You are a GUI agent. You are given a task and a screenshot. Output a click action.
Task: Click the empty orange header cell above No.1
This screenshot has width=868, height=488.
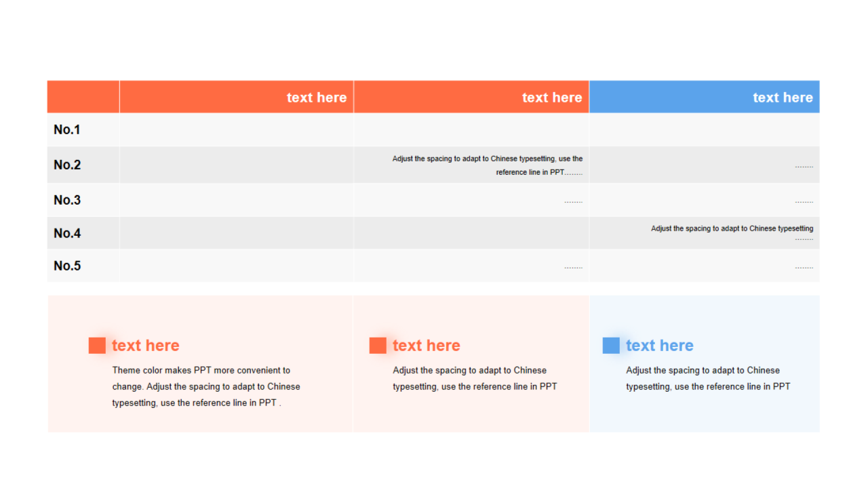click(x=83, y=97)
